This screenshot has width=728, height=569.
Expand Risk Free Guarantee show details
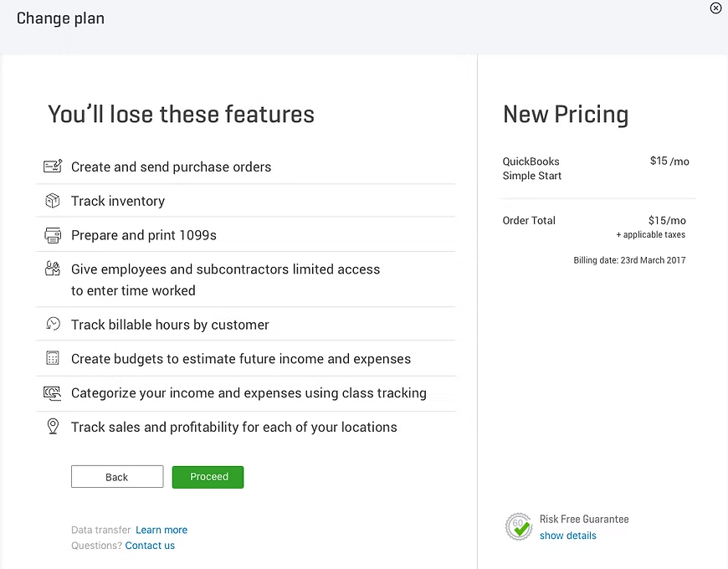pos(568,536)
